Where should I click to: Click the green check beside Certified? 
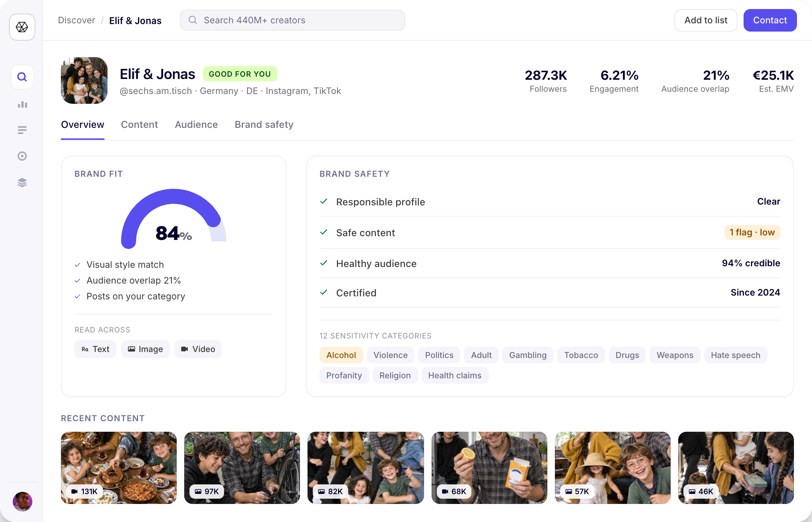pyautogui.click(x=324, y=293)
